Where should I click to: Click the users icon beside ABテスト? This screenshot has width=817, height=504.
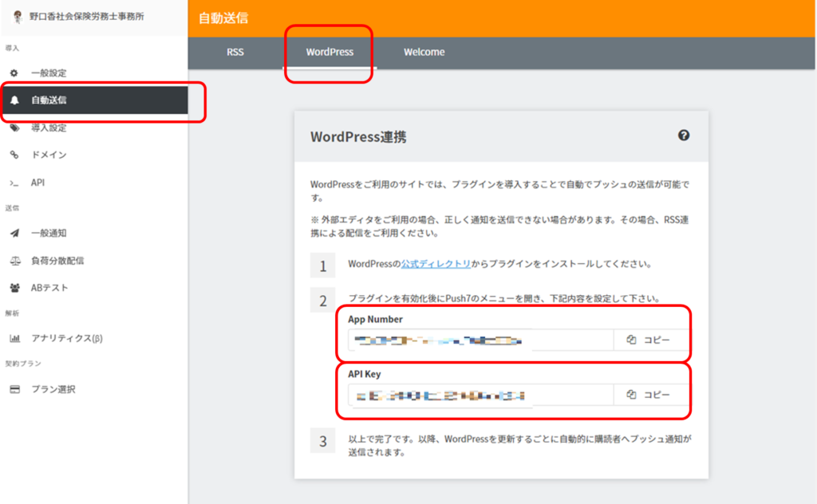(x=14, y=287)
